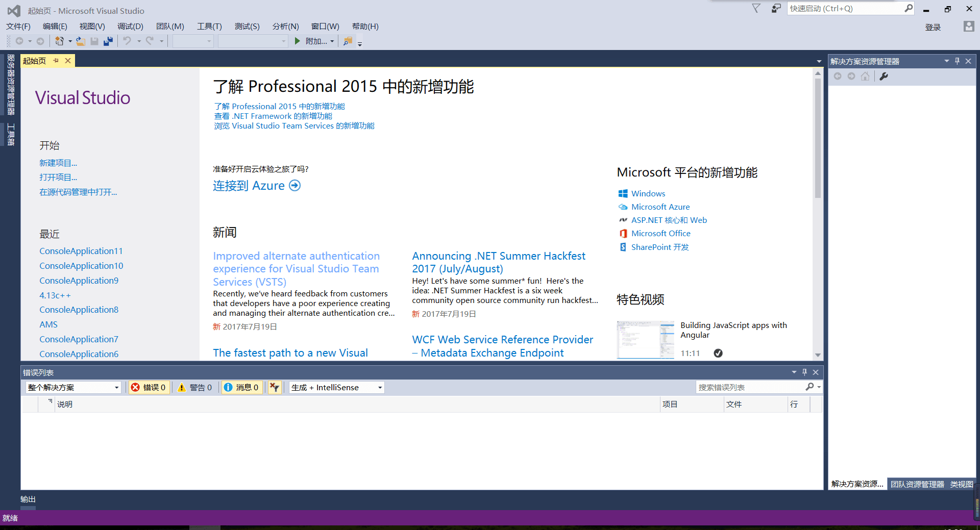The width and height of the screenshot is (980, 530).
Task: Open recent project ConsoleApplication11
Action: pyautogui.click(x=81, y=250)
